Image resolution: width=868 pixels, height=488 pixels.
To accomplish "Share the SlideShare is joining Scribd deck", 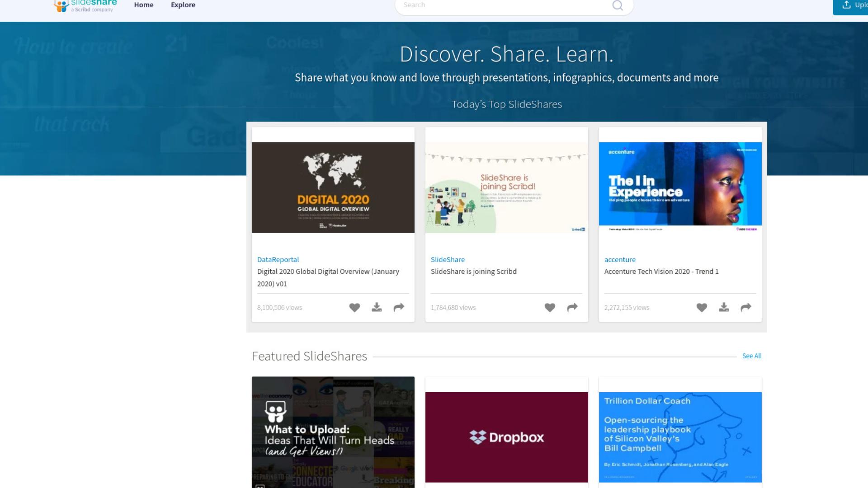I will (572, 307).
